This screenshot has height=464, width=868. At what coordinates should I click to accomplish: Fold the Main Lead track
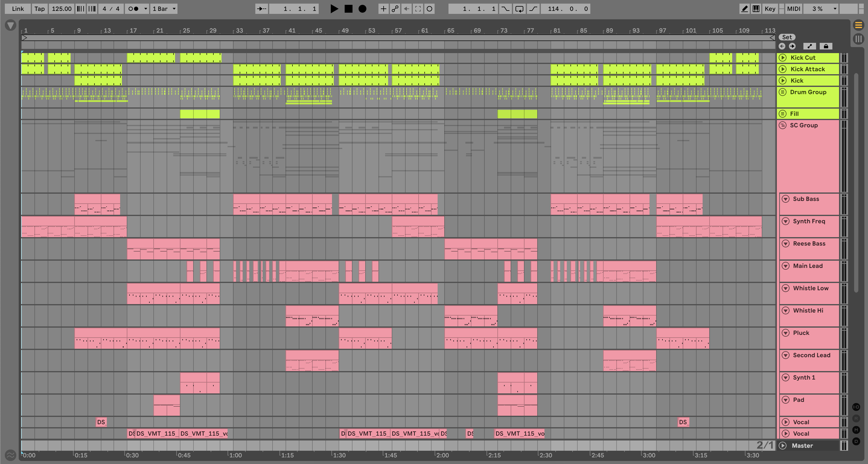[785, 266]
